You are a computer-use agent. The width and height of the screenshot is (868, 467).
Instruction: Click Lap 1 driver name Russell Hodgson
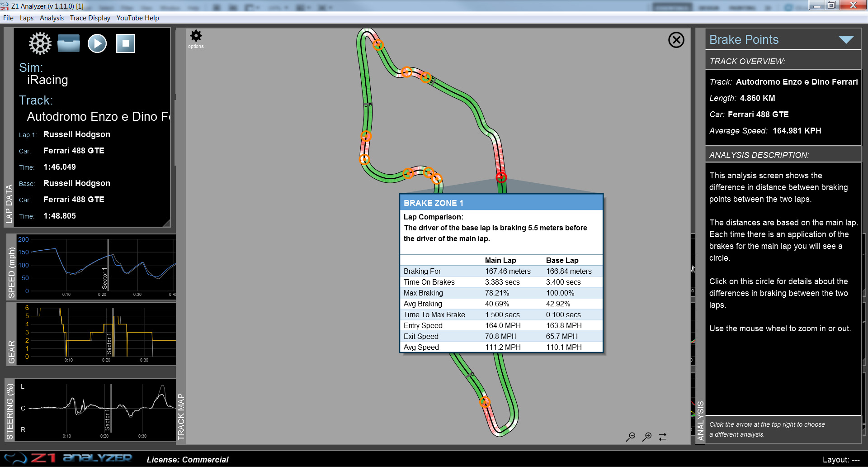(x=77, y=134)
